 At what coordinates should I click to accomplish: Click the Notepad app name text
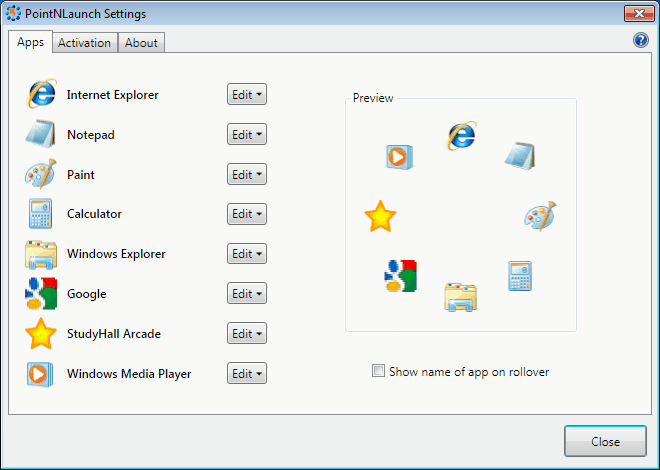(91, 135)
